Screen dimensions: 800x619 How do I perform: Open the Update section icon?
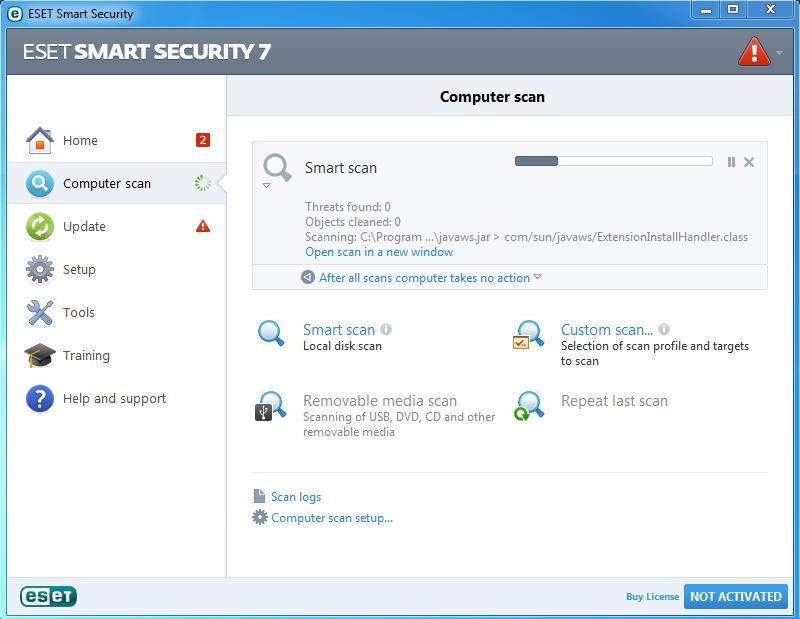38,227
